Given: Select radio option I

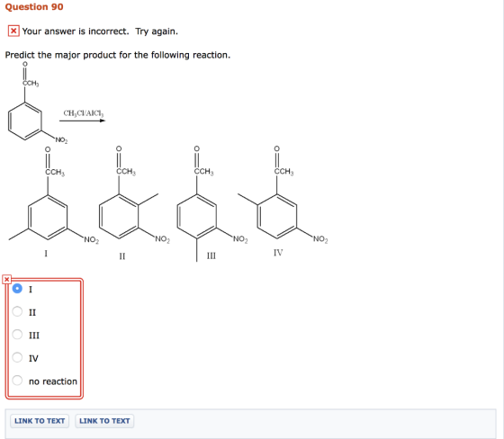Looking at the screenshot, I should 17,288.
